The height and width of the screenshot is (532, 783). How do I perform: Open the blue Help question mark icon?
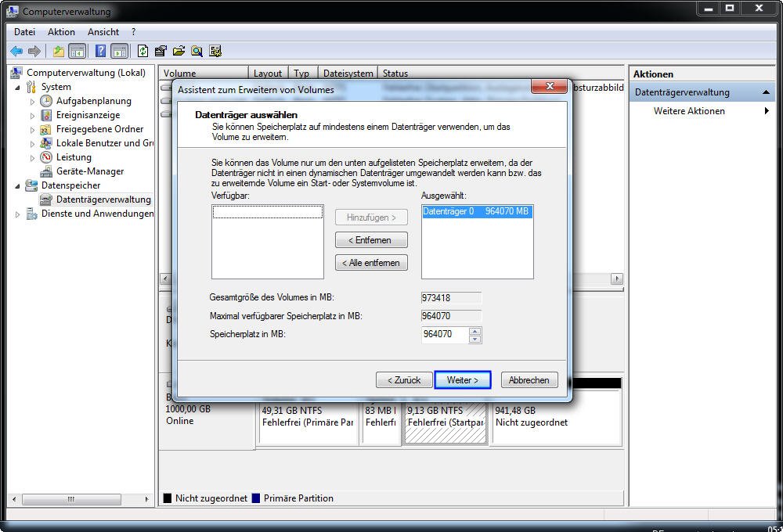(100, 51)
